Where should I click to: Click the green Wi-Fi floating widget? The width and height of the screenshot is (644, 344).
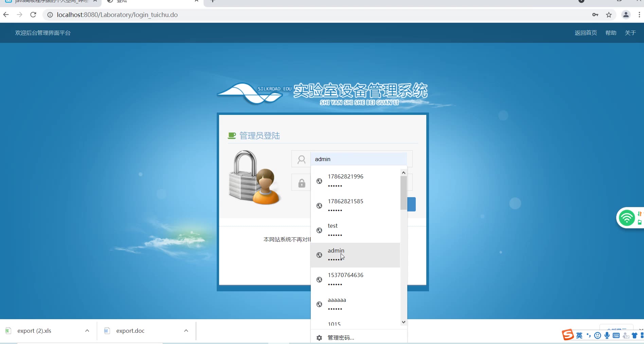point(627,218)
